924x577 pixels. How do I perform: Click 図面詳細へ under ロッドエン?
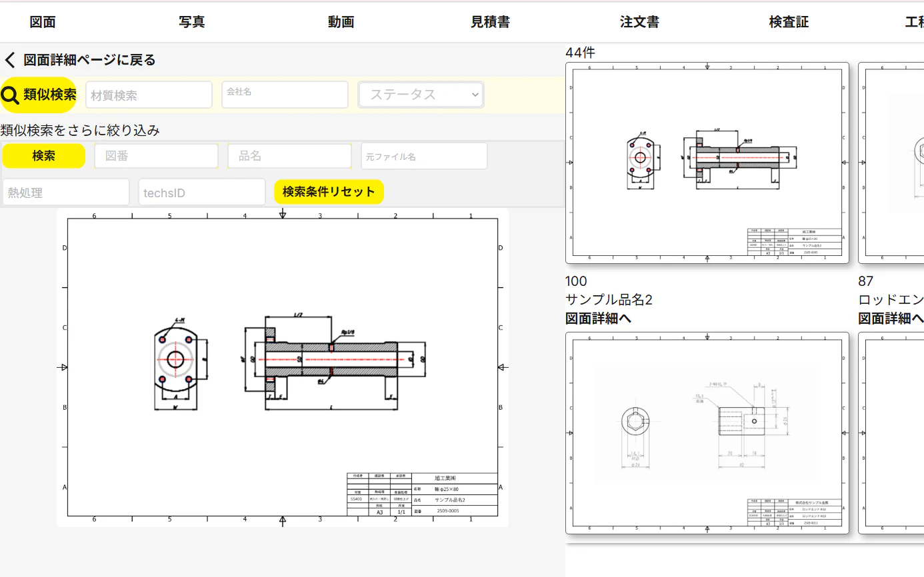(891, 318)
